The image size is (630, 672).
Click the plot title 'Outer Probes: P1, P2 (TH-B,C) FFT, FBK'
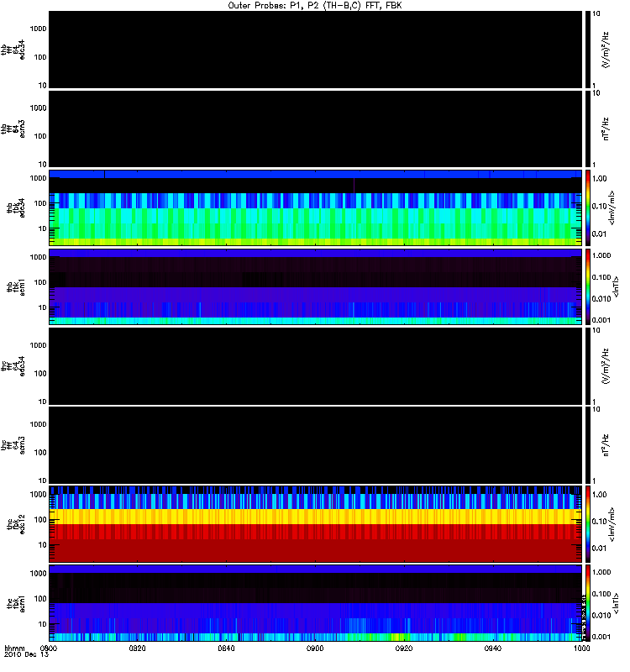point(315,5)
